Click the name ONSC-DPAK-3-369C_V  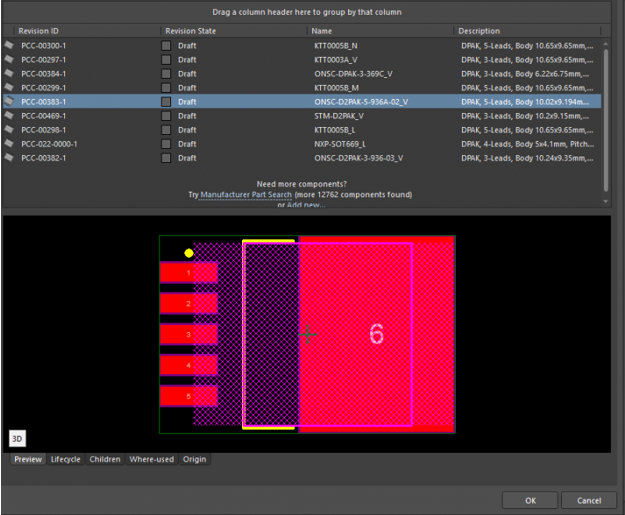point(353,74)
